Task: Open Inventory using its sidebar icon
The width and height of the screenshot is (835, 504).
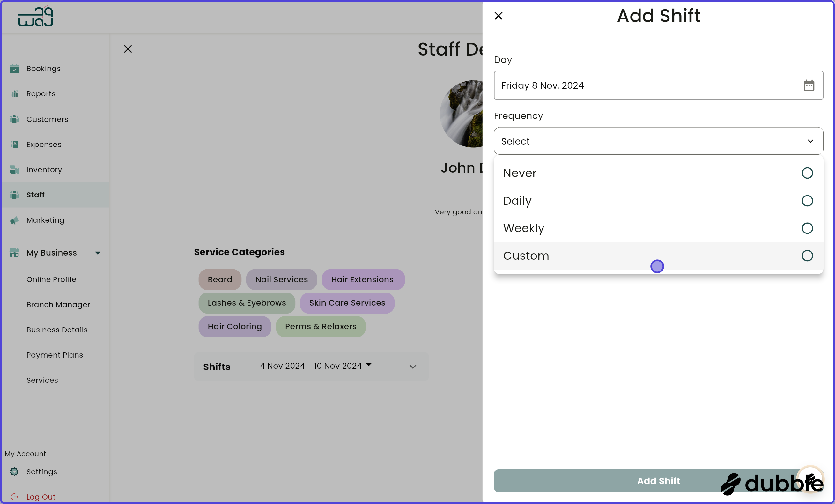Action: (14, 169)
